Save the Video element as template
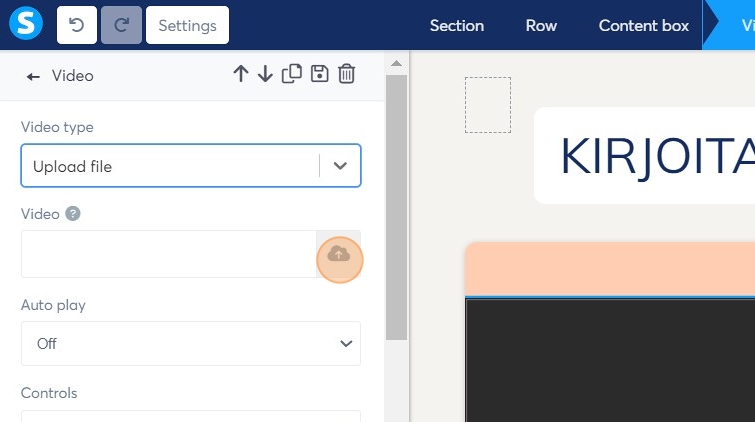Screen dimensions: 755x422 click(319, 74)
